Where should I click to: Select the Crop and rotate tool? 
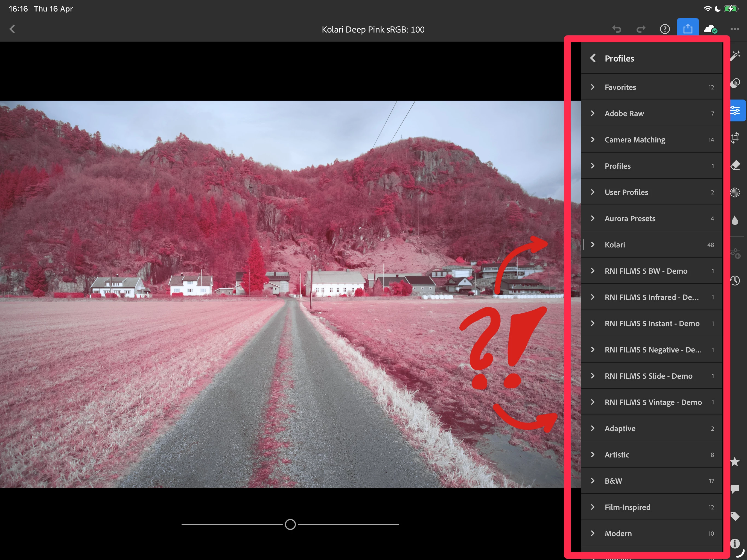point(735,138)
